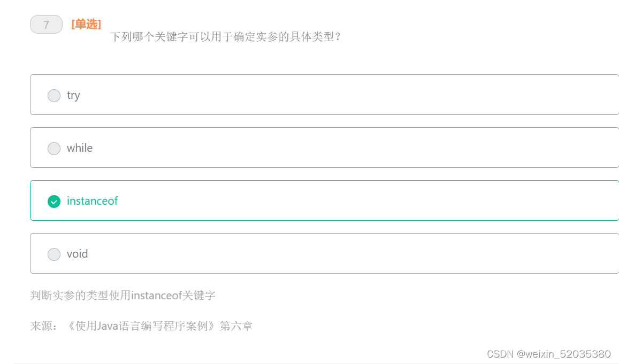Screen dimensions: 619x364
Task: Click the question text about 确定实参的具体类型
Action: point(225,37)
